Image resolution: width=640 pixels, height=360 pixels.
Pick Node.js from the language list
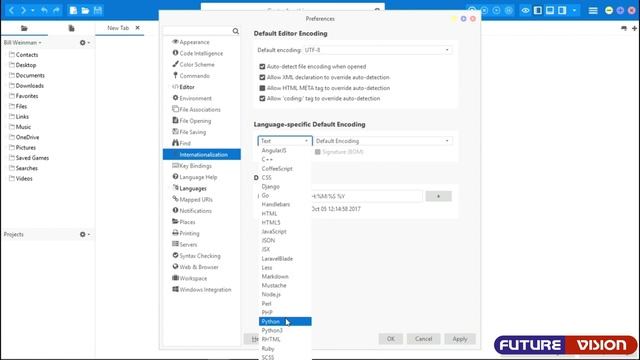tap(285, 294)
